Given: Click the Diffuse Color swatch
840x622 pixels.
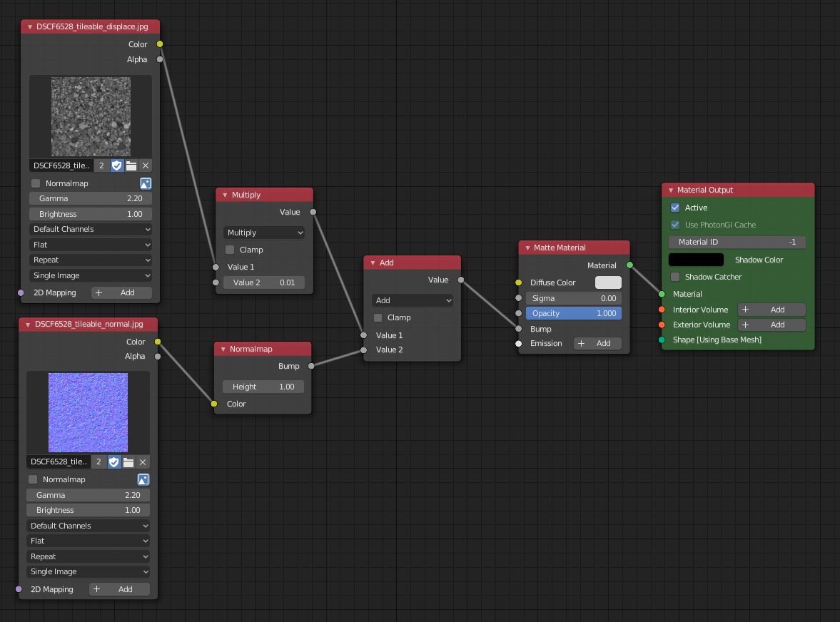Looking at the screenshot, I should (x=608, y=282).
